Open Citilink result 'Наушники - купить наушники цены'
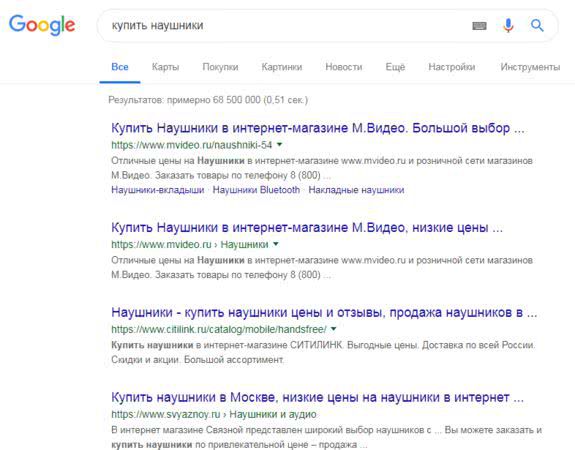The height and width of the screenshot is (450, 575). [x=324, y=312]
